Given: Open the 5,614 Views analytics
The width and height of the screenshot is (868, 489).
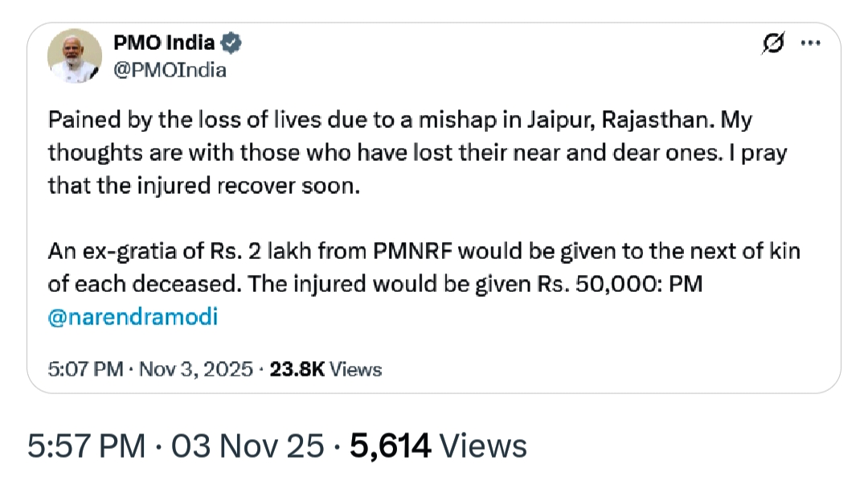Looking at the screenshot, I should coord(438,446).
